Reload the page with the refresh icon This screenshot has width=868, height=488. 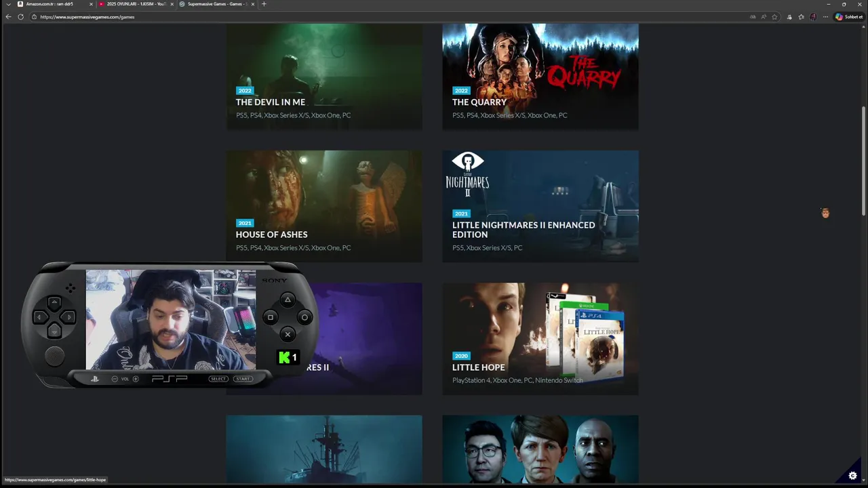tap(20, 17)
